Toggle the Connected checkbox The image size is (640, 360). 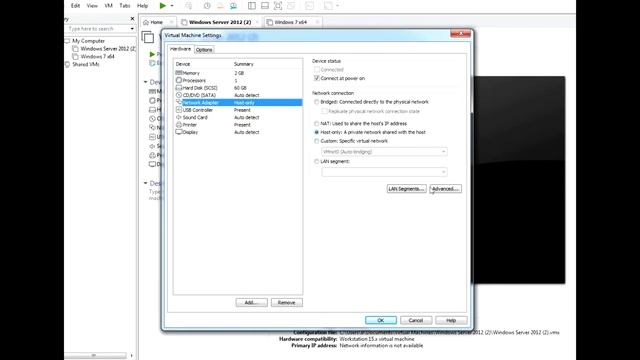click(x=317, y=69)
